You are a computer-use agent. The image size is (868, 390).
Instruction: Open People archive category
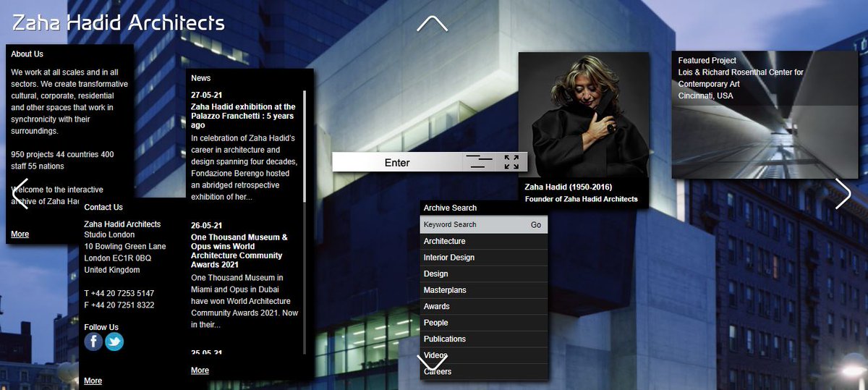(484, 323)
